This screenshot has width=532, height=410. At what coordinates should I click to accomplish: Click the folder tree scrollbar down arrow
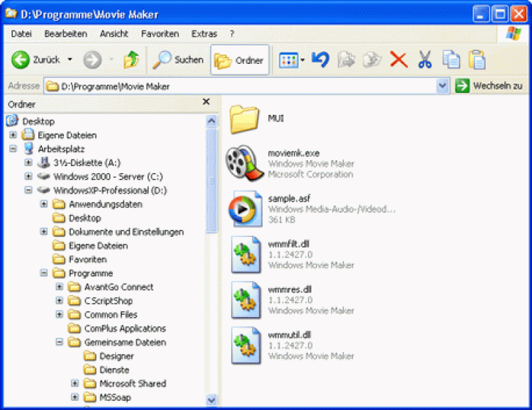[x=211, y=401]
